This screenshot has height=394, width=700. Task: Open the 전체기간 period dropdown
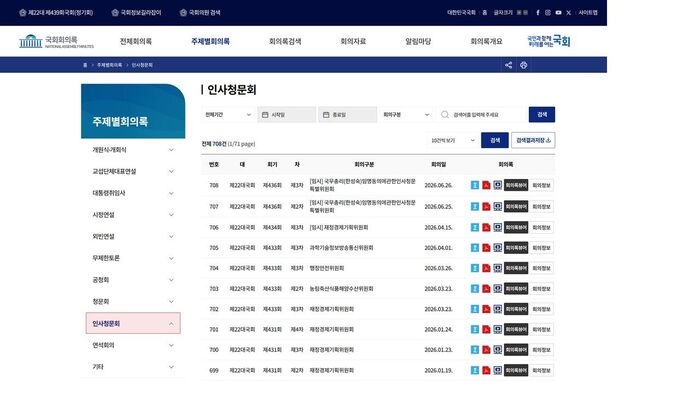coord(228,115)
